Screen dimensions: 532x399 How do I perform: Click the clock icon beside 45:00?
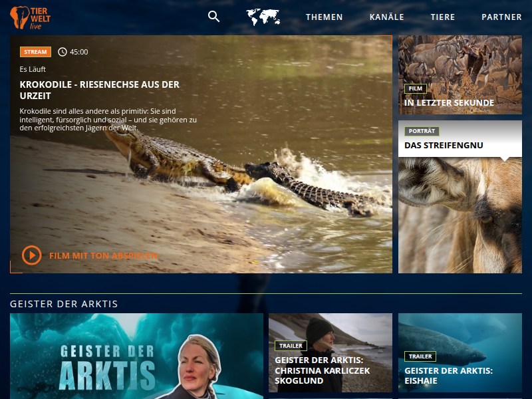pos(63,52)
